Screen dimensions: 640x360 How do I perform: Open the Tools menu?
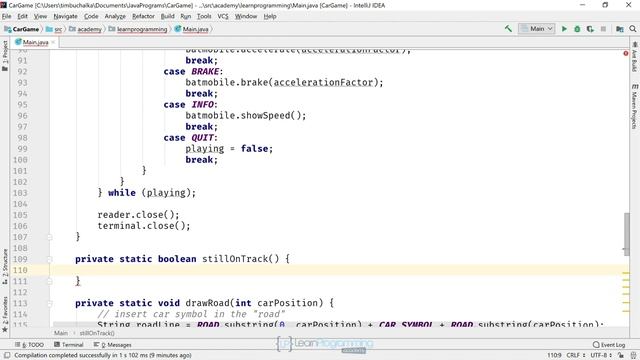coord(204,16)
